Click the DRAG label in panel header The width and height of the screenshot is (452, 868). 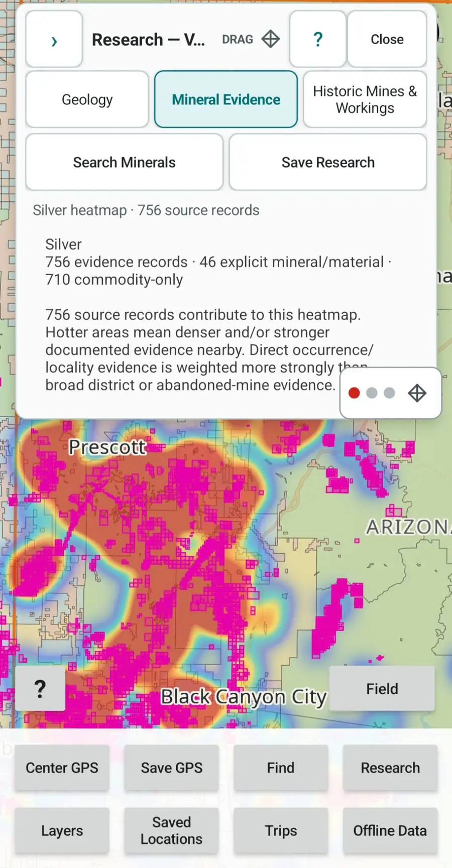(238, 39)
